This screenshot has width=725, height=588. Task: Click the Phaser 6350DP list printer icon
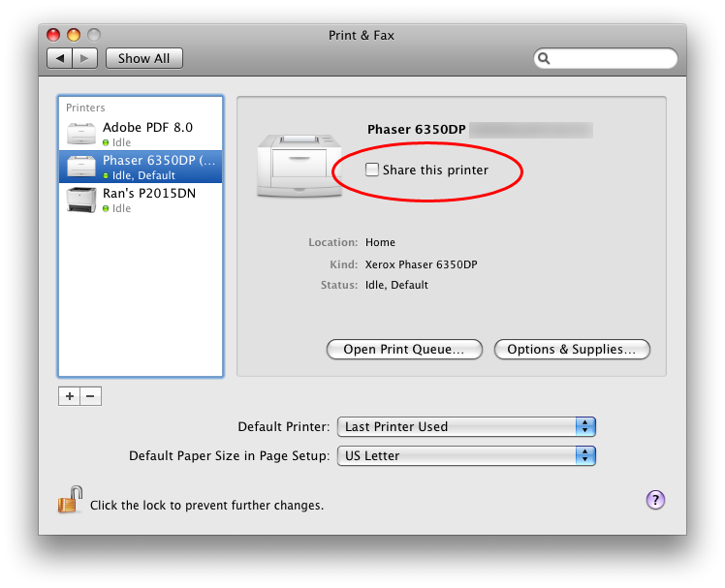[81, 167]
